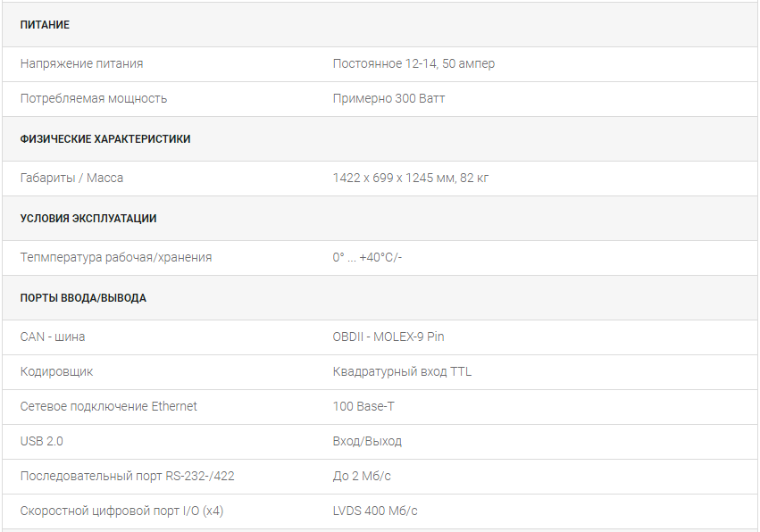Click value LVDS 400 Мб/с
Image resolution: width=760 pixels, height=532 pixels.
[x=375, y=511]
